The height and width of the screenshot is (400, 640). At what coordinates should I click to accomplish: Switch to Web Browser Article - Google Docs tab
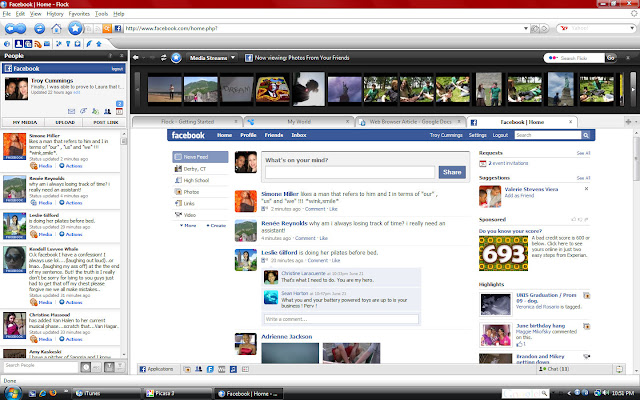pos(410,122)
